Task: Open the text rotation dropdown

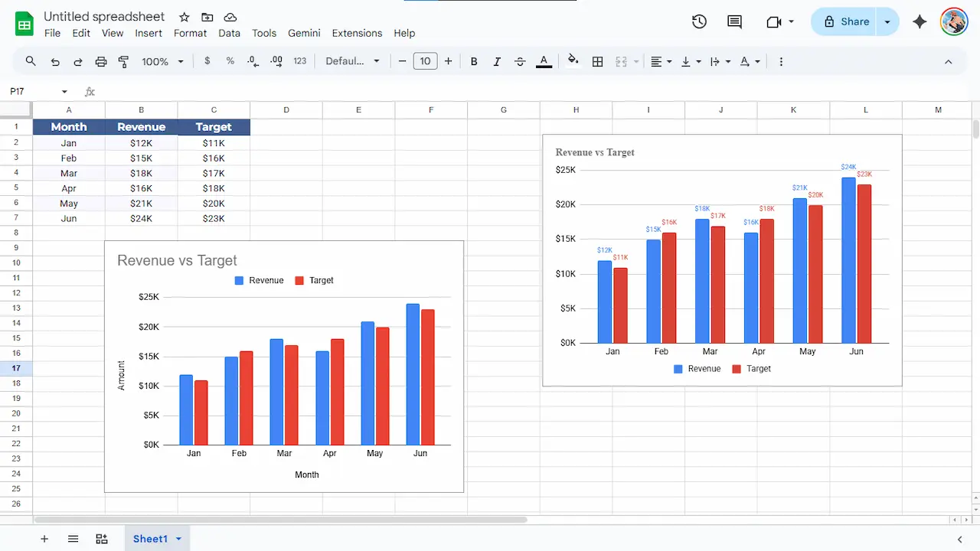Action: click(750, 61)
